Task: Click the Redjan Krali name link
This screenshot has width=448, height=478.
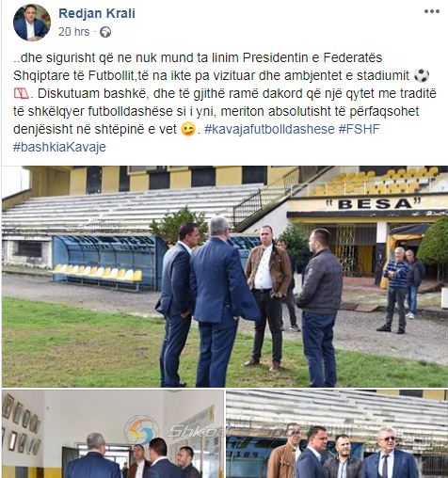Action: pyautogui.click(x=97, y=13)
